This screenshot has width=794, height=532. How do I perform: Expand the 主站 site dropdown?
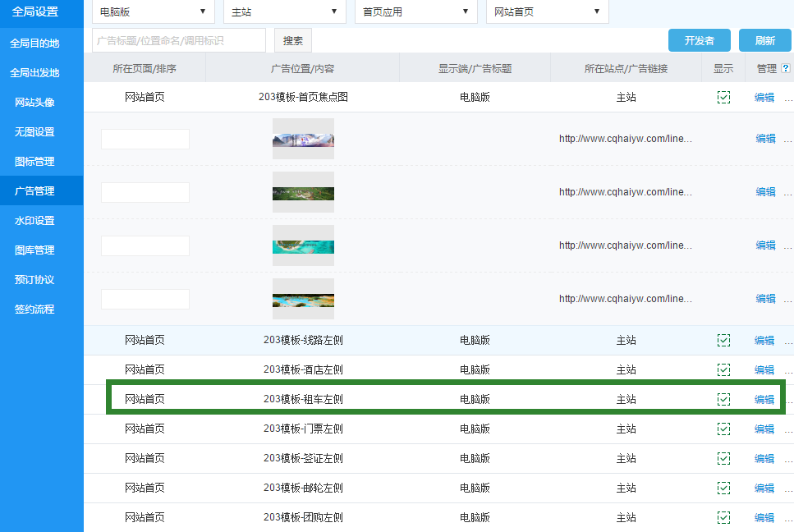click(x=284, y=11)
